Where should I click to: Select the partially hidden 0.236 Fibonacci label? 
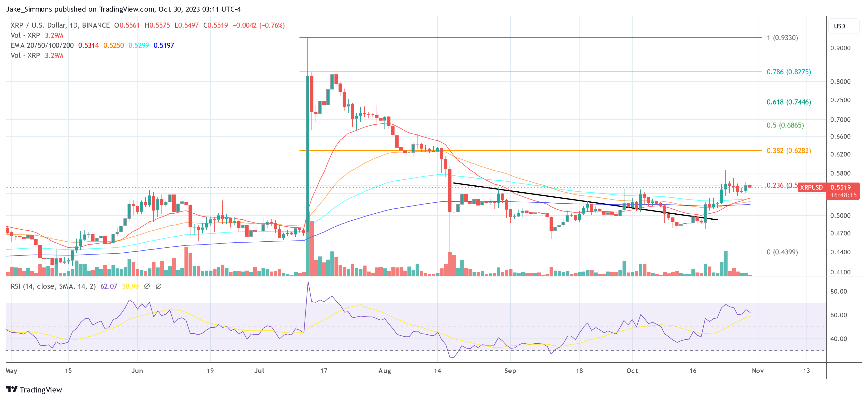pyautogui.click(x=782, y=185)
